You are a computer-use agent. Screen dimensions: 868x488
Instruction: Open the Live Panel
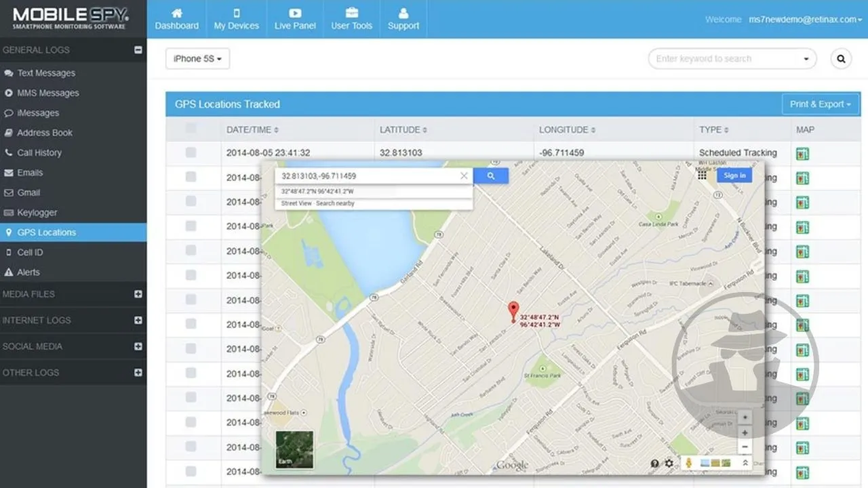[295, 19]
